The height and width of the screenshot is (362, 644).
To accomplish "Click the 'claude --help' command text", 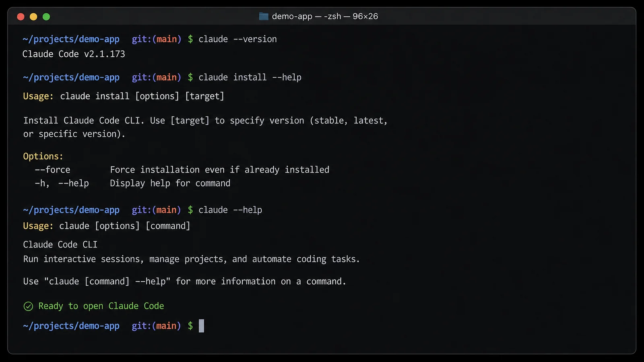I will pos(230,210).
